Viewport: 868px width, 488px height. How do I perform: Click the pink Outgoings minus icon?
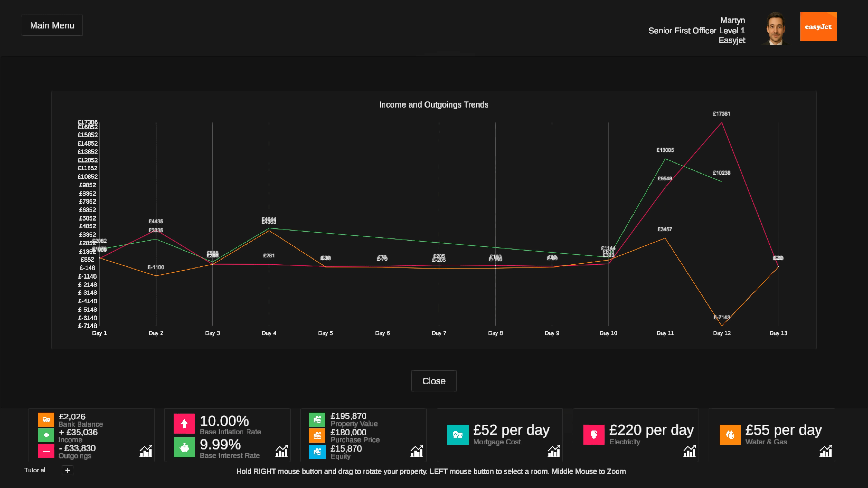(46, 451)
